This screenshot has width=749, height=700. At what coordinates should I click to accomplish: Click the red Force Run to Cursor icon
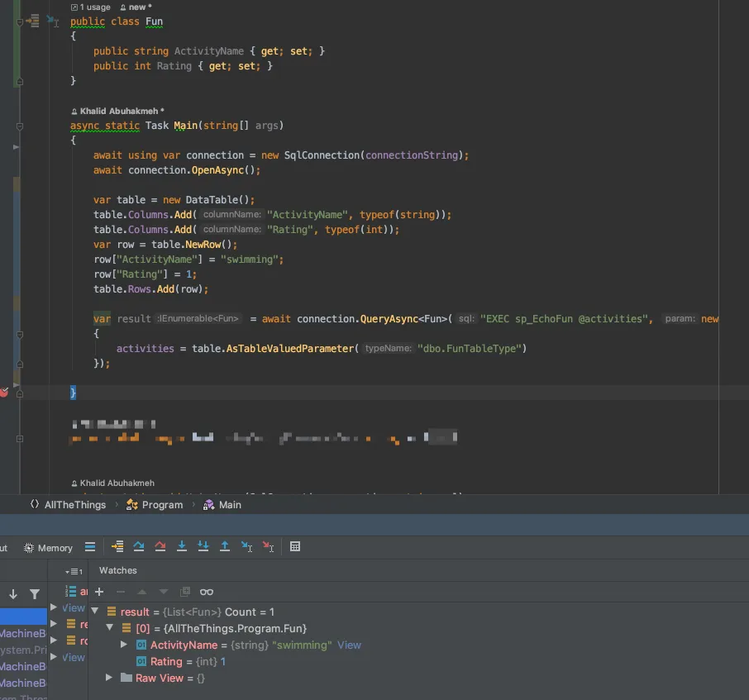click(268, 547)
